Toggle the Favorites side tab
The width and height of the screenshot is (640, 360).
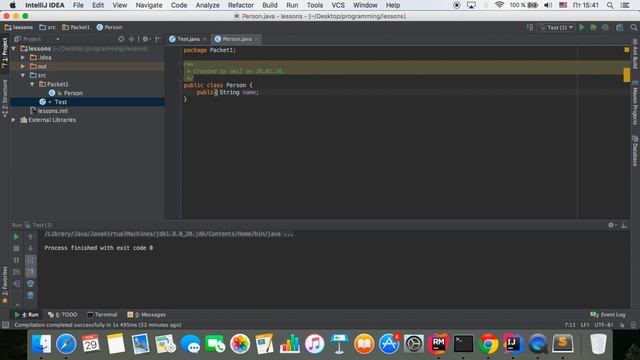click(x=4, y=284)
